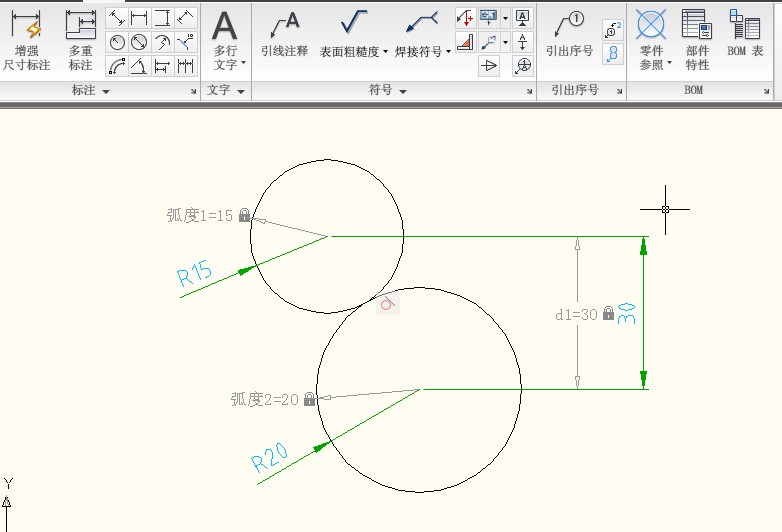This screenshot has width=782, height=532.
Task: Choose the radius dimension icon
Action: tap(117, 42)
